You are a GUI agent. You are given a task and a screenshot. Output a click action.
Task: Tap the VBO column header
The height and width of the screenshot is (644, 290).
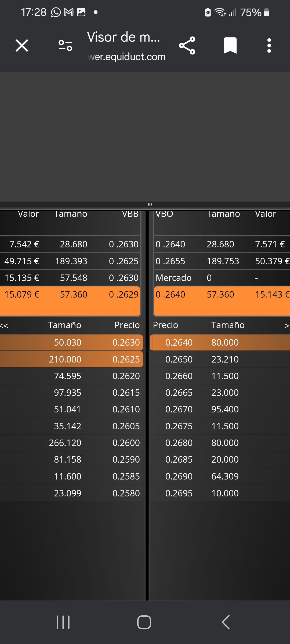point(164,214)
